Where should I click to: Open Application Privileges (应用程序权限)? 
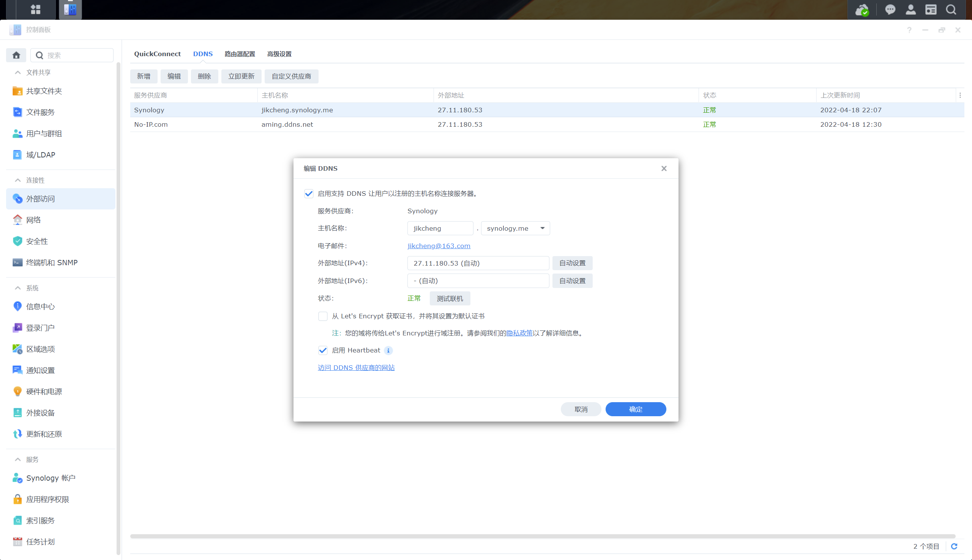point(61,499)
